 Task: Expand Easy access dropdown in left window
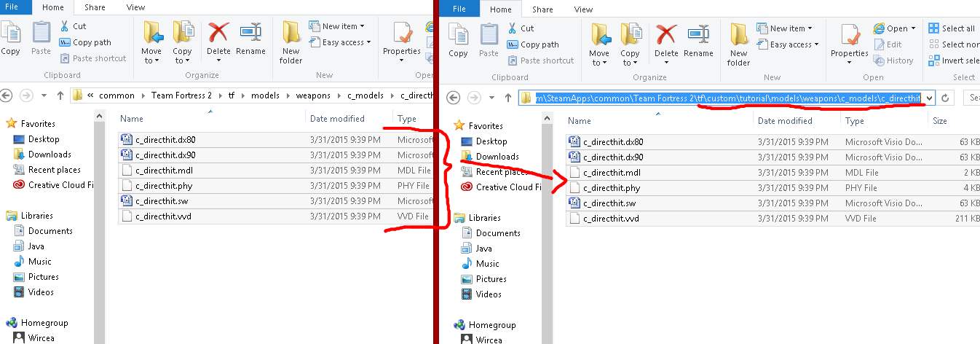[340, 42]
